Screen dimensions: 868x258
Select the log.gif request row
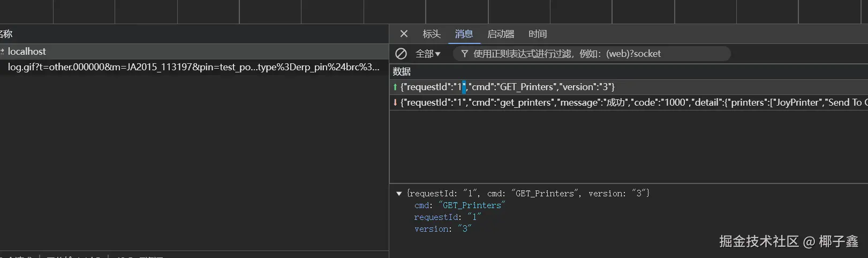[x=194, y=67]
